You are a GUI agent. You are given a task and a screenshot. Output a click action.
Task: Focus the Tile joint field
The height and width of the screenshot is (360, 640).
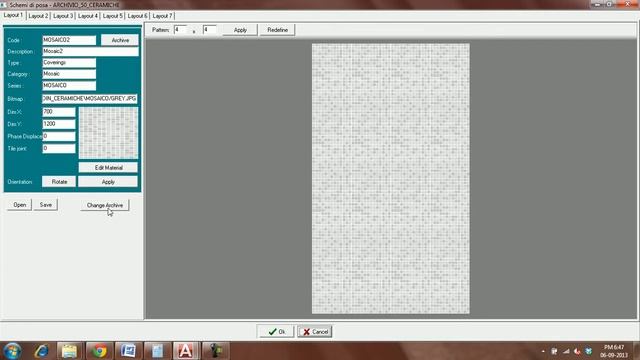[x=59, y=148]
